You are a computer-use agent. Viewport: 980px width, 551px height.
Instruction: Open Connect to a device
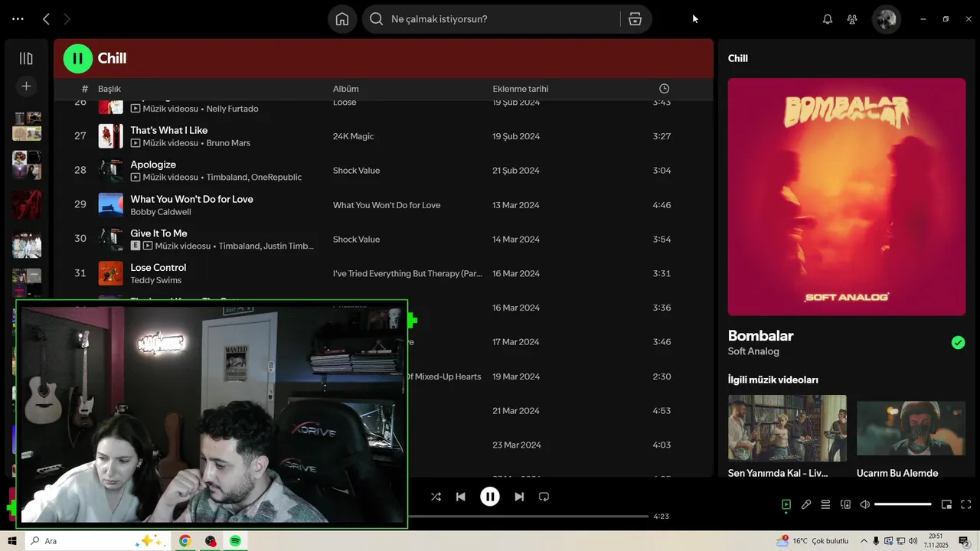[845, 504]
